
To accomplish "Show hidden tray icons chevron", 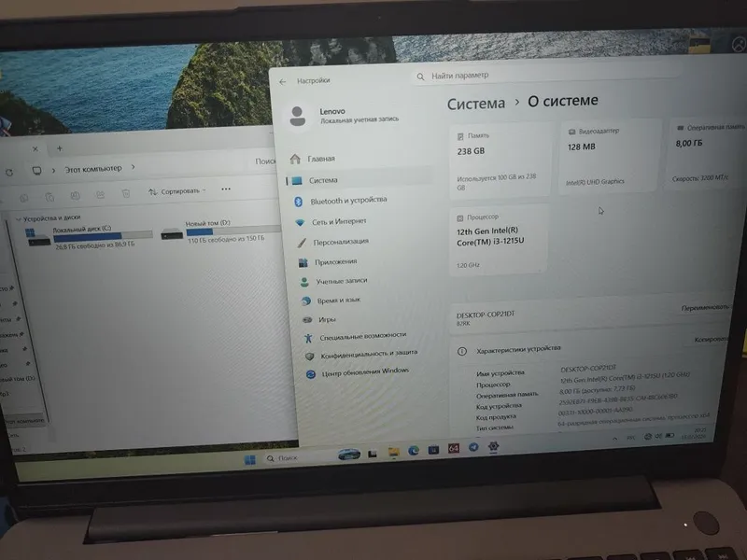I will [x=615, y=438].
